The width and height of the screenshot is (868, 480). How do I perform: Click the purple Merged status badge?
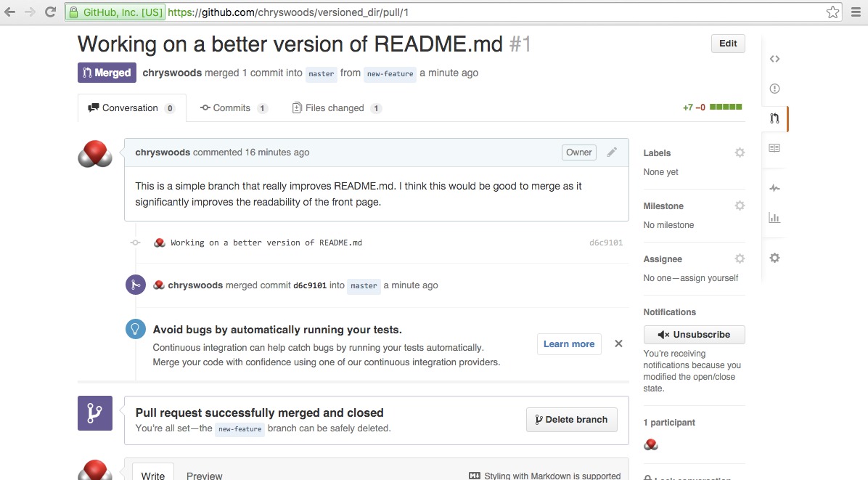click(107, 73)
